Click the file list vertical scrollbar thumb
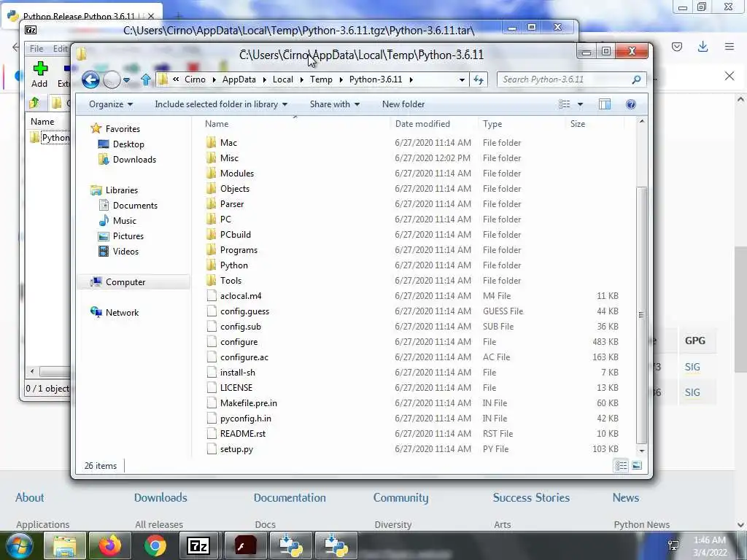 click(642, 314)
